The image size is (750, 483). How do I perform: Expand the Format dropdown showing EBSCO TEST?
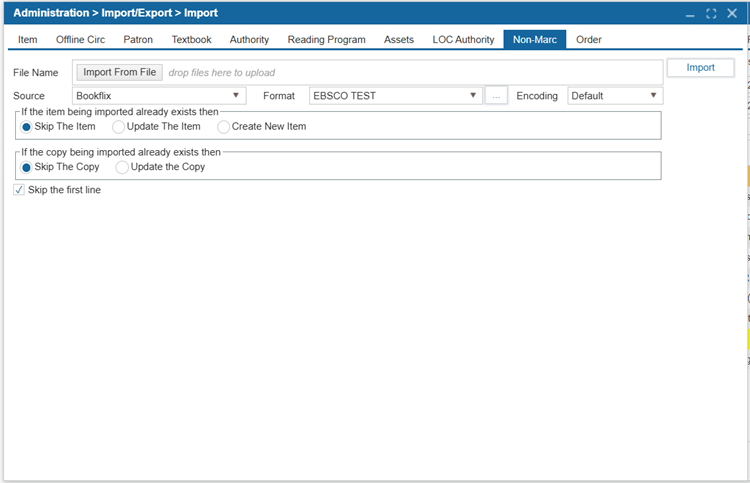396,96
